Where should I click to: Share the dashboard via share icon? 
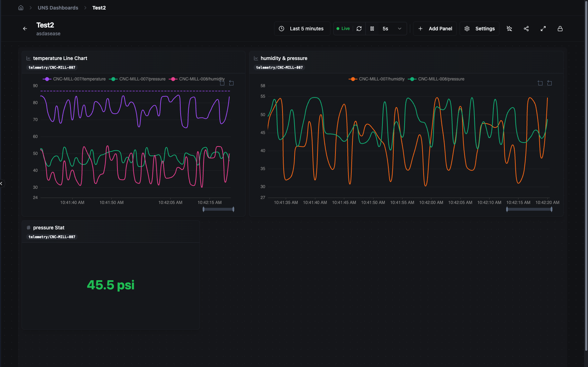(x=526, y=29)
